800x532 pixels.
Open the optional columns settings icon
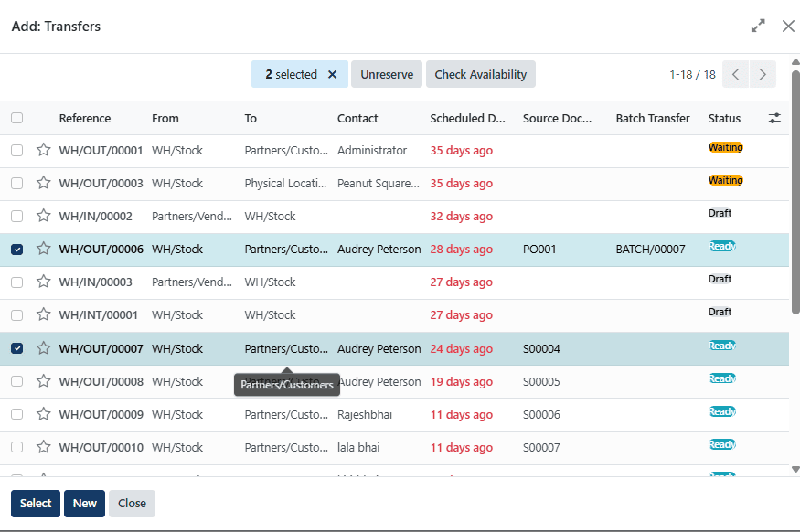click(774, 118)
